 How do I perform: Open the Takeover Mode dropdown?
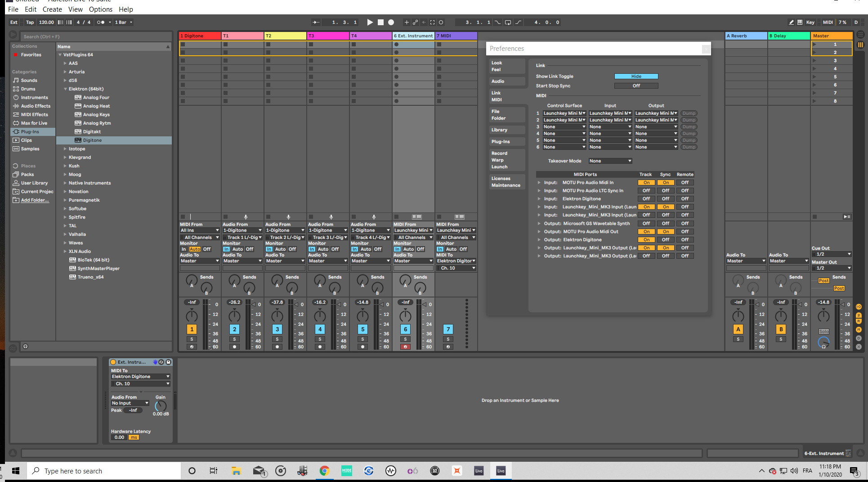click(610, 161)
